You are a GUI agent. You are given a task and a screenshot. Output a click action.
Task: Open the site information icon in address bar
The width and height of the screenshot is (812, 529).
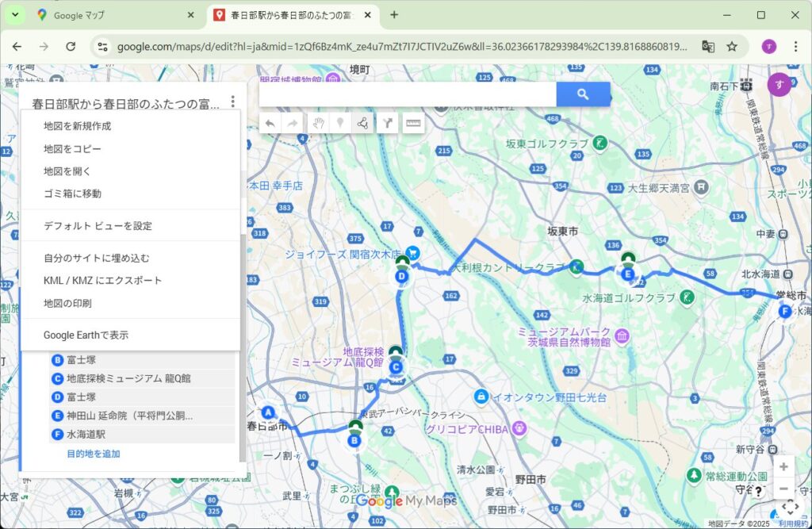(x=102, y=47)
